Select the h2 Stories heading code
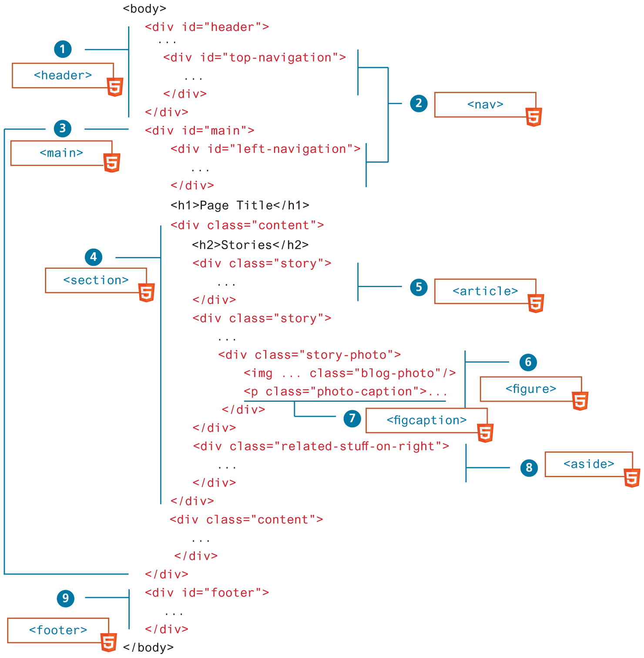The image size is (644, 658). [250, 245]
